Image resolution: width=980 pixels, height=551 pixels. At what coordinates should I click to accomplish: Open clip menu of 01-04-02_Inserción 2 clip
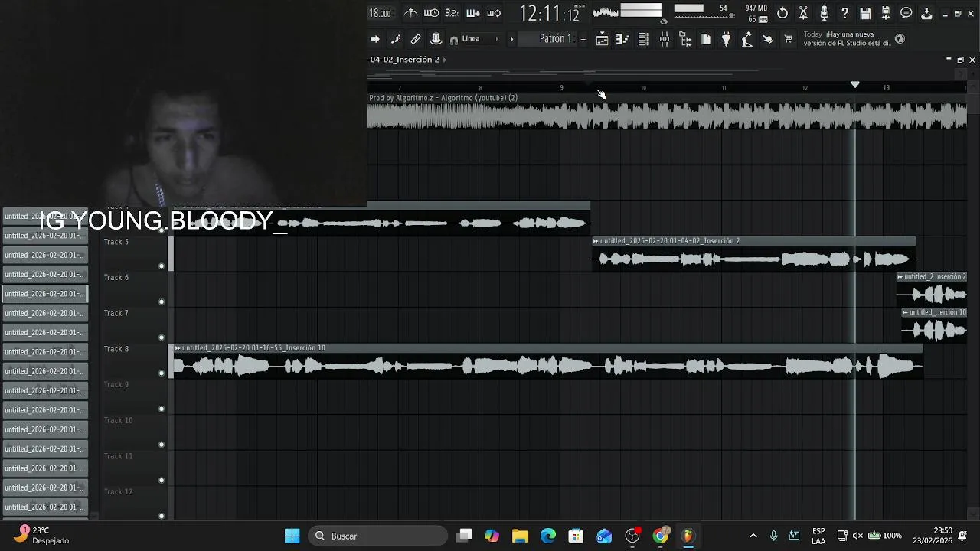(x=596, y=241)
